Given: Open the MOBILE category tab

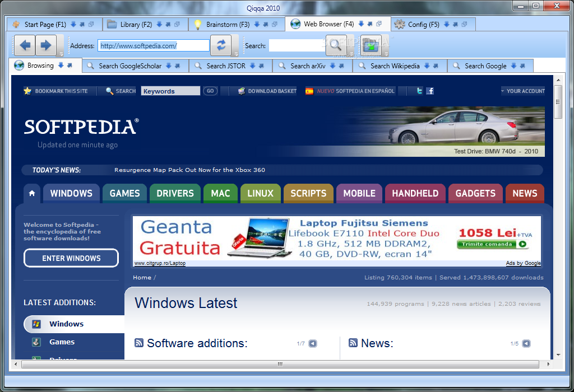Looking at the screenshot, I should pos(359,193).
